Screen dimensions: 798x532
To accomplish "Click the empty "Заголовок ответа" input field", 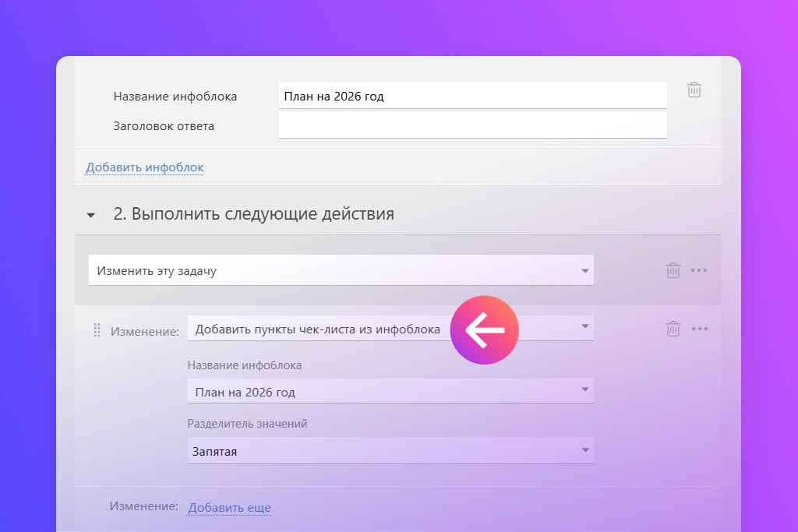I will click(471, 125).
